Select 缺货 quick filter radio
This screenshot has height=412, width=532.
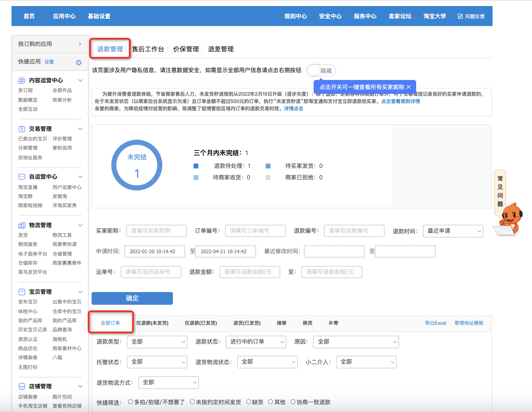249,402
